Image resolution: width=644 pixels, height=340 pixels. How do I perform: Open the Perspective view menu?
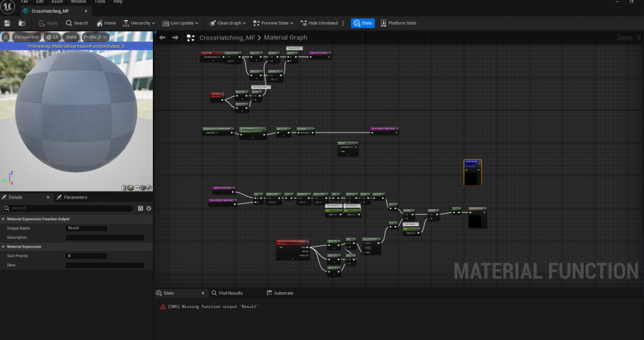click(26, 37)
